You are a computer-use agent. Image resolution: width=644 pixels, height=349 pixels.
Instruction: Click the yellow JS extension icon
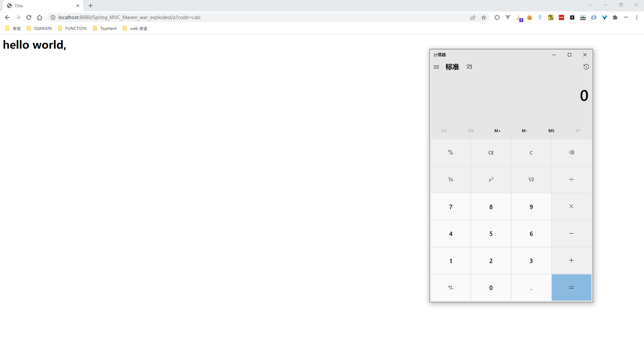(x=551, y=17)
